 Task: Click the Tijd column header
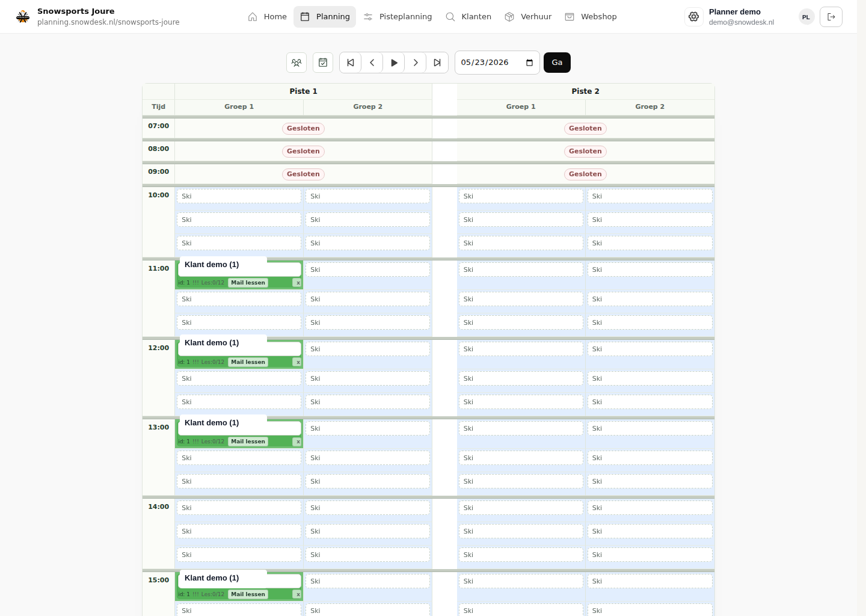[x=158, y=107]
